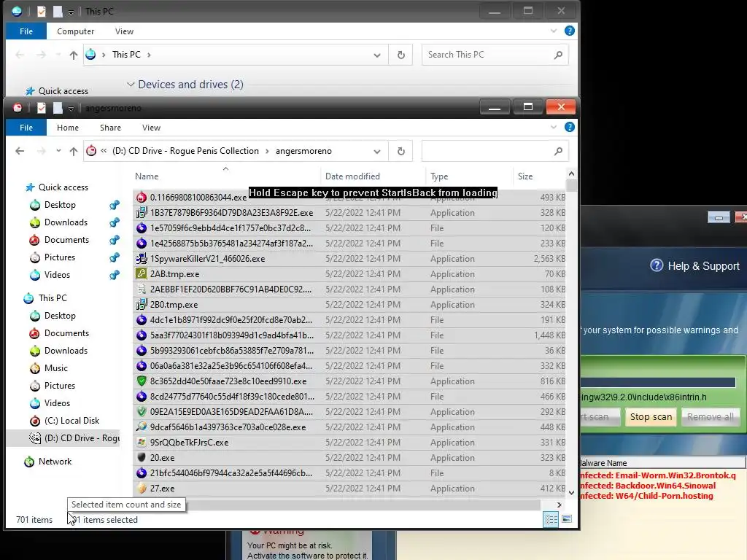Open Network in navigation pane

(55, 462)
